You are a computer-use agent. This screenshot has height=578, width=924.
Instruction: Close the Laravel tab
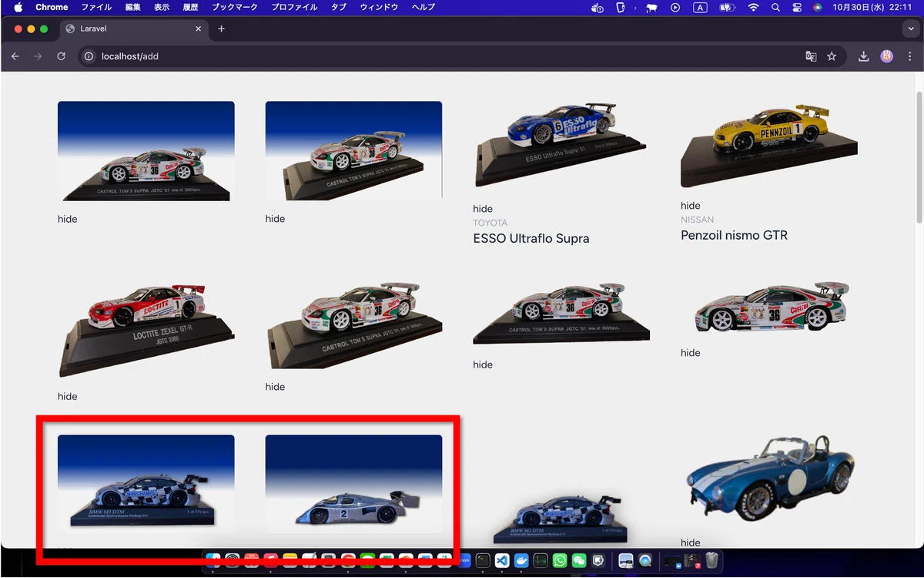199,29
